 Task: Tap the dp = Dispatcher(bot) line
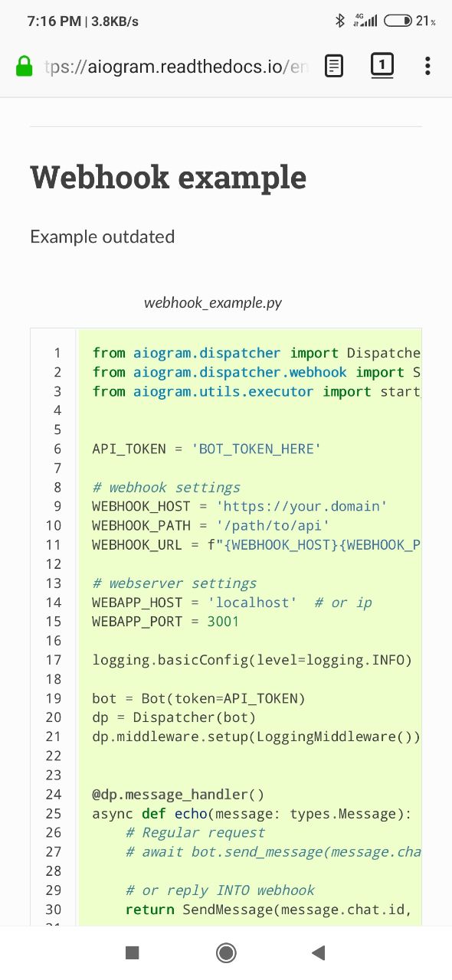point(174,717)
